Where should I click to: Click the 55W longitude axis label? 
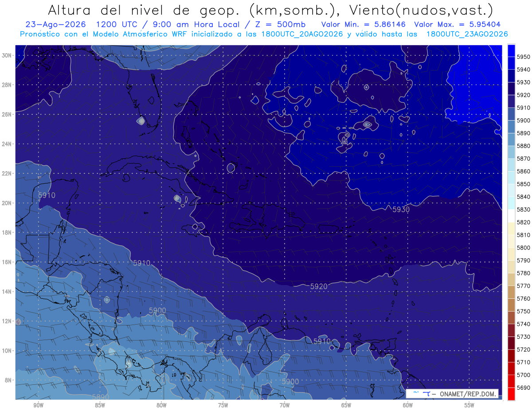(469, 405)
